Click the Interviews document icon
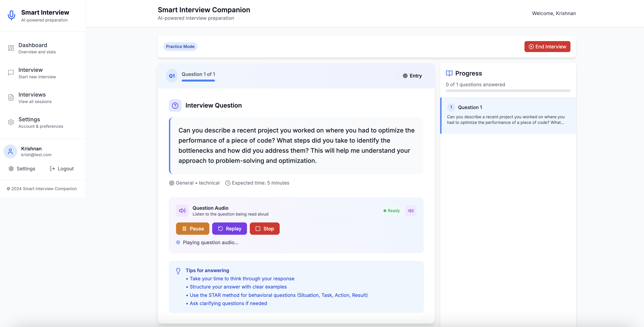 (x=11, y=98)
